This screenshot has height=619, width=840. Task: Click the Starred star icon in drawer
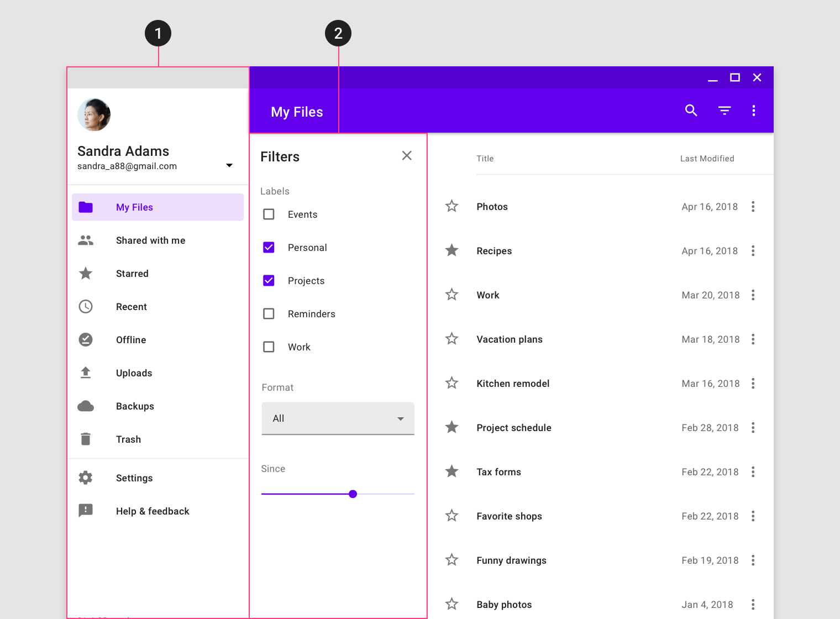(x=86, y=274)
